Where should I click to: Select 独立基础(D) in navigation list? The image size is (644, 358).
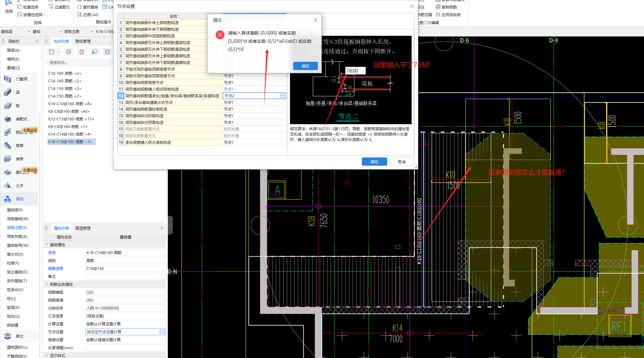click(17, 272)
